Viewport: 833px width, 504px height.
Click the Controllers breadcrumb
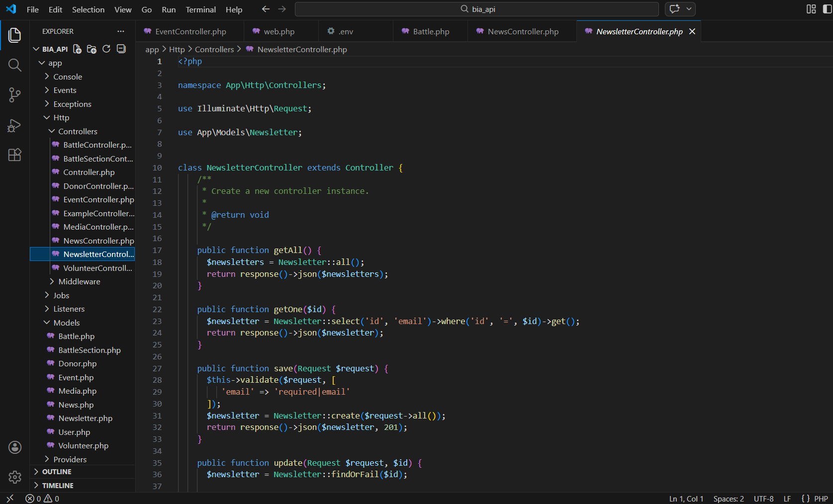(214, 49)
